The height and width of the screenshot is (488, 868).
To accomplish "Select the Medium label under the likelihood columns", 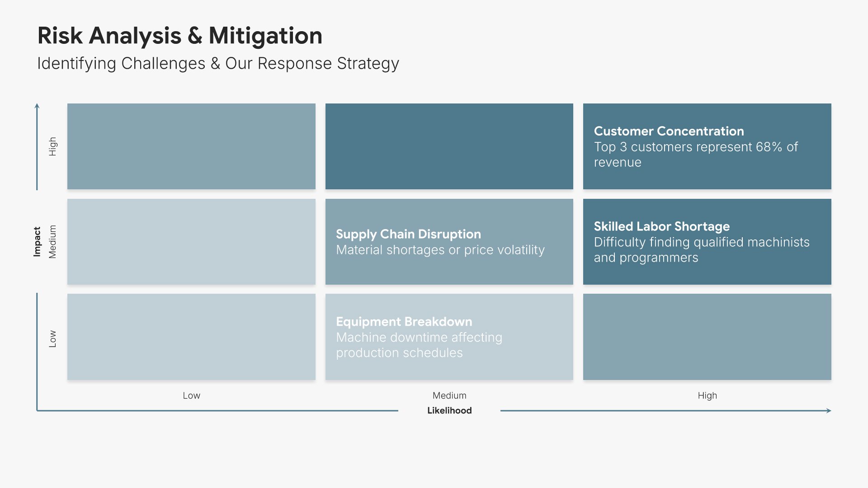I will (x=449, y=395).
